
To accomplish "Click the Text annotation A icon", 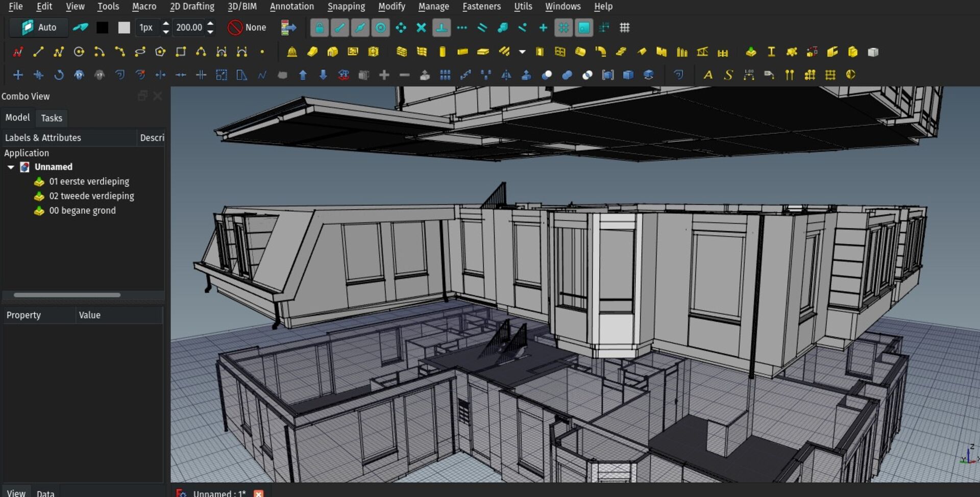I will (708, 75).
